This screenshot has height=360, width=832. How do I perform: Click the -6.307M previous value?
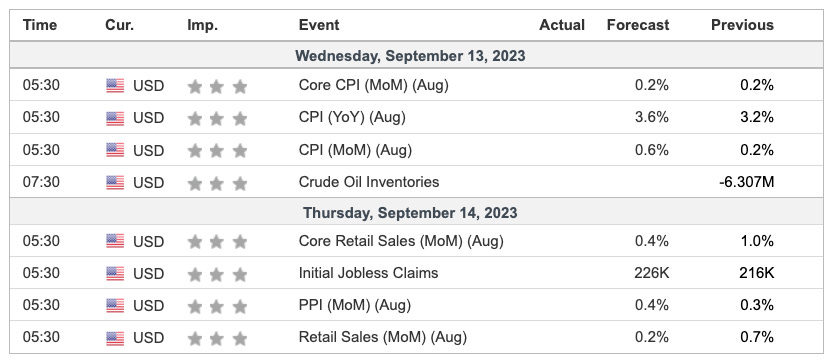746,182
